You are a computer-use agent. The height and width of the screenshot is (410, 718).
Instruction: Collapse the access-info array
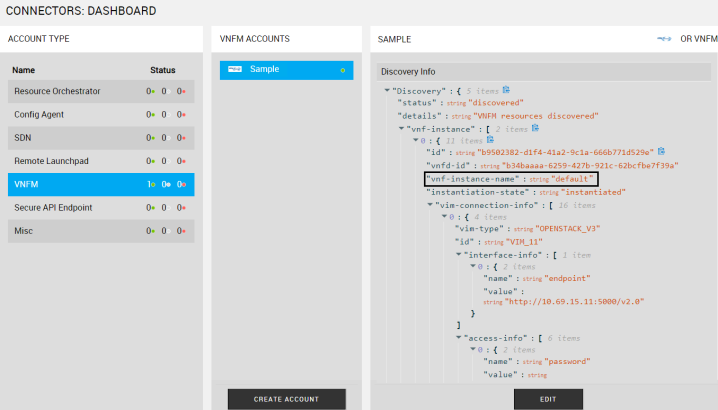(458, 338)
